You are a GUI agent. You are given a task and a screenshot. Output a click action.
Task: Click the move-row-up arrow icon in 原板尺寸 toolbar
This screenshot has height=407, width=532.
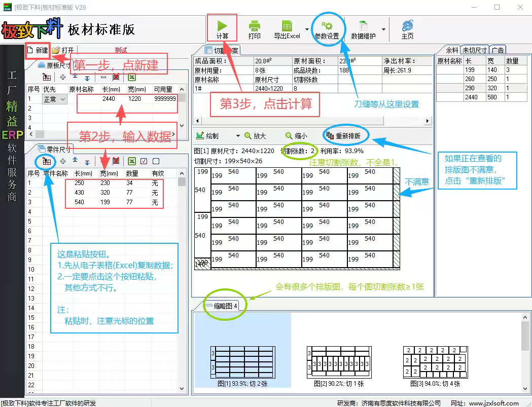(x=75, y=77)
